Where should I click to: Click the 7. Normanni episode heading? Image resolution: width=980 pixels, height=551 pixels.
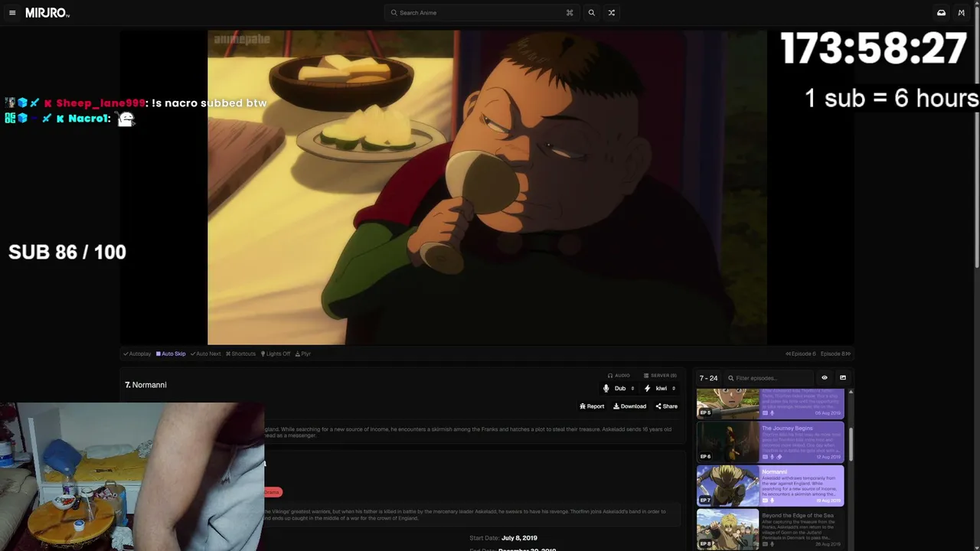[145, 385]
